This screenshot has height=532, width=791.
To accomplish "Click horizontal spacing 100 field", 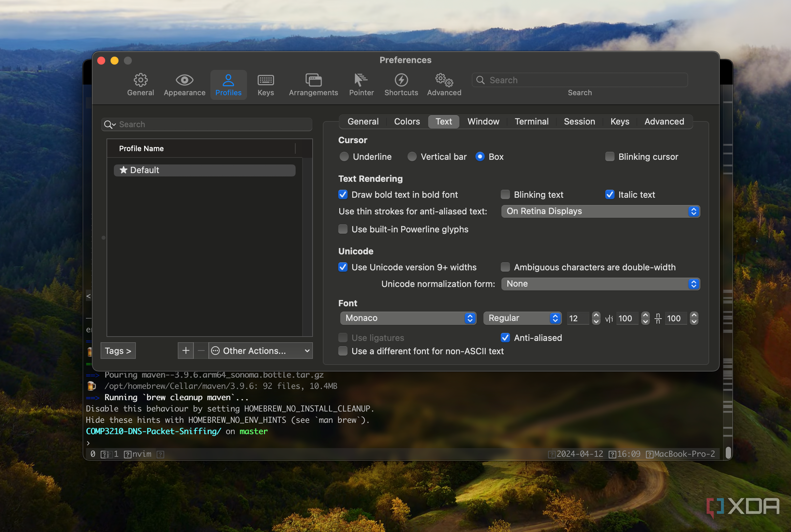I will click(x=627, y=319).
